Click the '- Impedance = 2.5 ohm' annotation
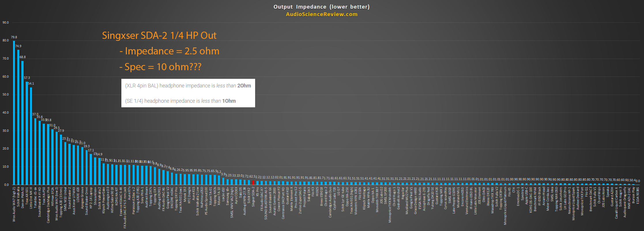 tap(169, 51)
